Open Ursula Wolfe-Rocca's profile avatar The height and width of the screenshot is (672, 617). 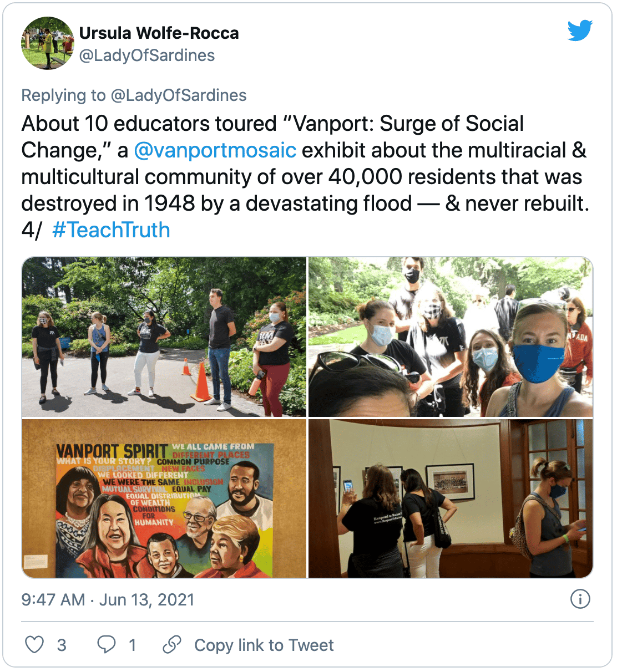48,43
